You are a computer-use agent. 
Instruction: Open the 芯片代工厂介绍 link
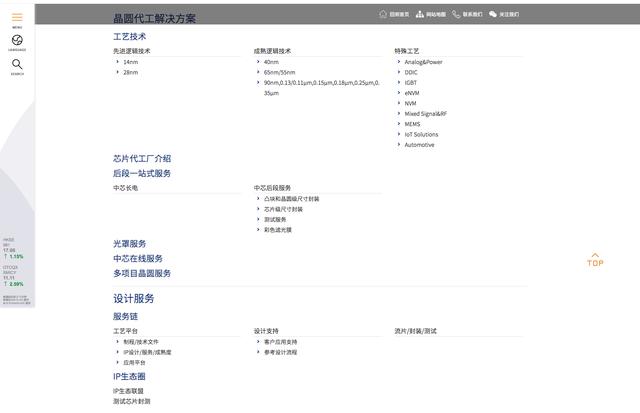(142, 158)
